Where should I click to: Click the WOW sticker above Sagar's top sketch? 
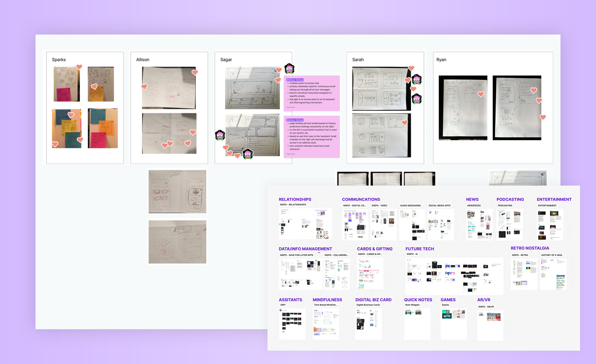289,69
